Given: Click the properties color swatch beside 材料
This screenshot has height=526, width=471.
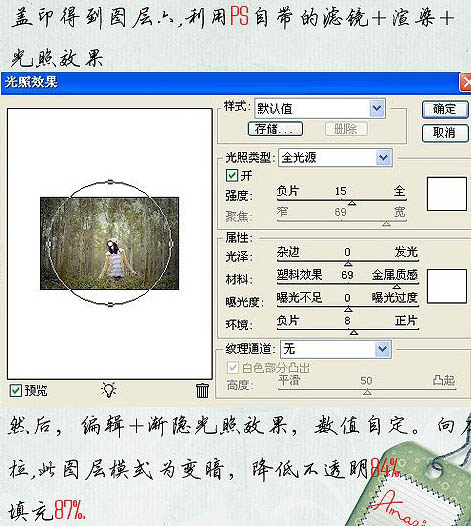Looking at the screenshot, I should [x=447, y=286].
